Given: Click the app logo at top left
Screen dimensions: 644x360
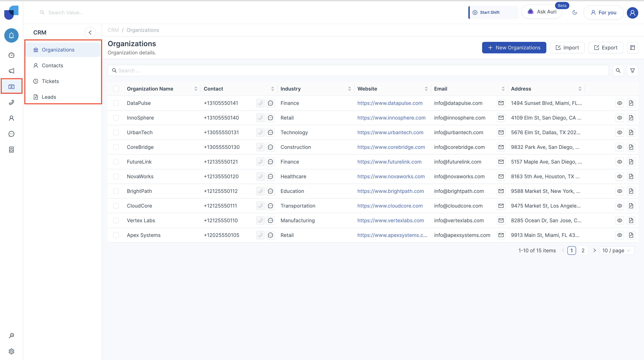Looking at the screenshot, I should [x=11, y=13].
